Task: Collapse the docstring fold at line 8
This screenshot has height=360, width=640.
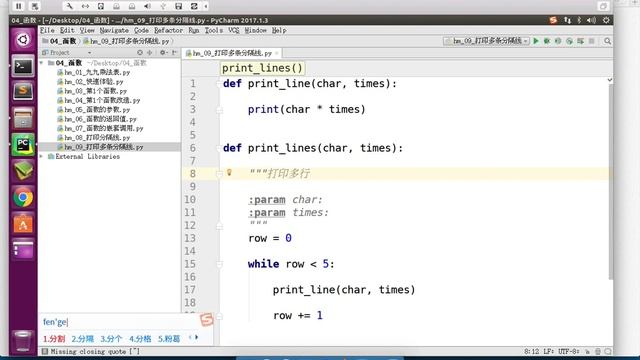Action: pyautogui.click(x=219, y=174)
